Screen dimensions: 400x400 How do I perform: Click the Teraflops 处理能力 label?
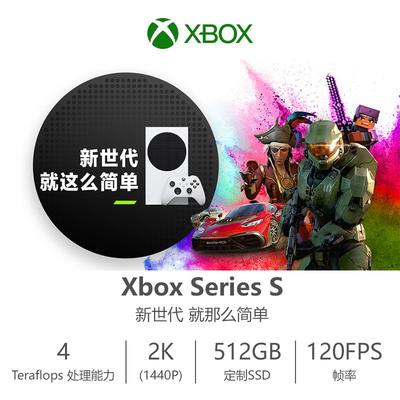tap(63, 375)
